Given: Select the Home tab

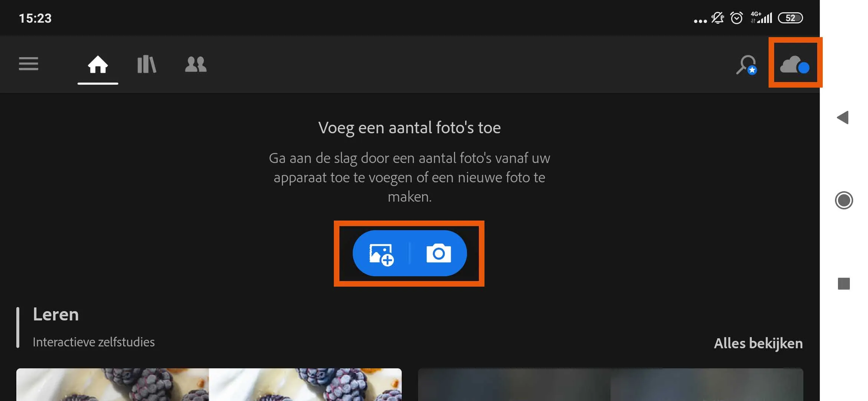Looking at the screenshot, I should pyautogui.click(x=98, y=64).
